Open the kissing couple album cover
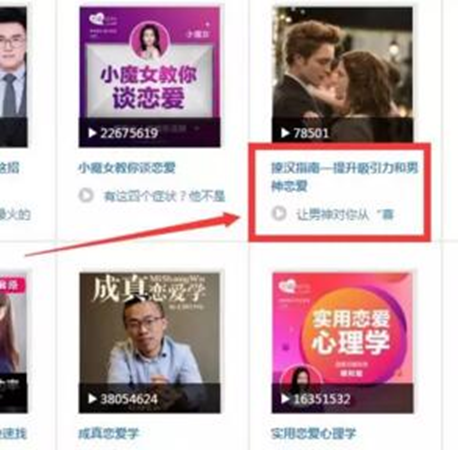Image resolution: width=458 pixels, height=450 pixels. click(342, 75)
